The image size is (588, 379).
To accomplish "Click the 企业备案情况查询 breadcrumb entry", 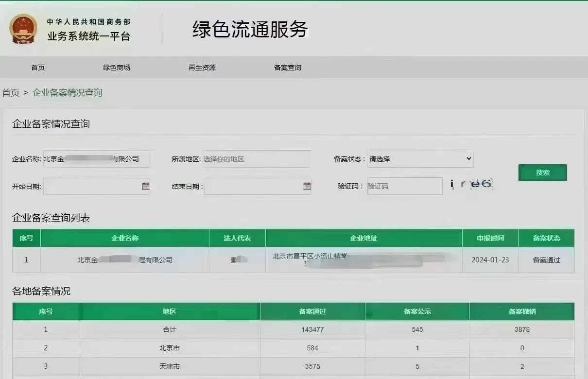I will pos(67,92).
